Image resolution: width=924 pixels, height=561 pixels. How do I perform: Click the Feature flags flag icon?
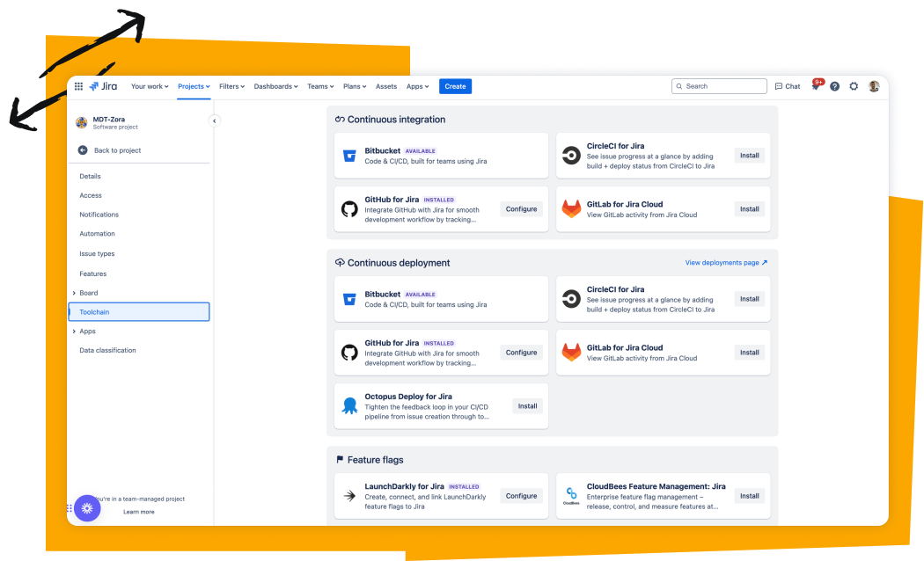[340, 460]
